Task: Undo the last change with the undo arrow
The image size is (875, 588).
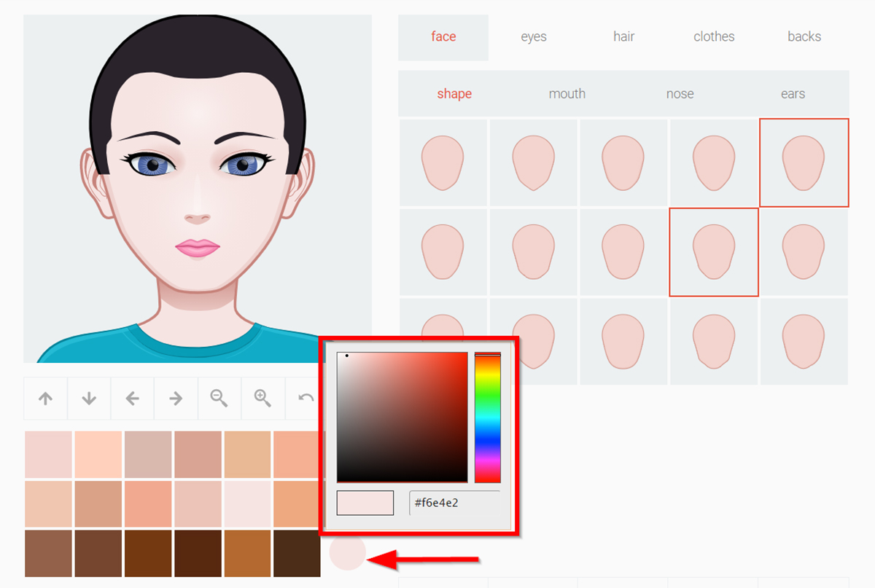Action: pos(306,398)
